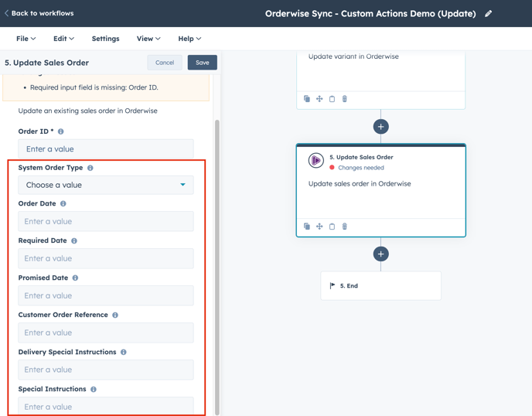The width and height of the screenshot is (532, 416).
Task: Click the Changes needed status
Action: point(356,168)
